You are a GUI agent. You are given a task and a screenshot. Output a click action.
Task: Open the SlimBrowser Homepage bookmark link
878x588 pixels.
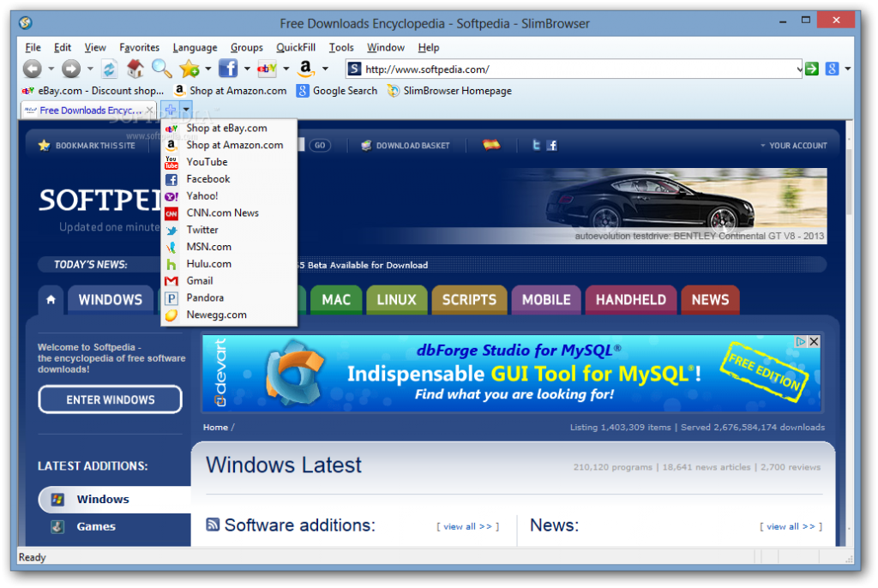coord(457,90)
